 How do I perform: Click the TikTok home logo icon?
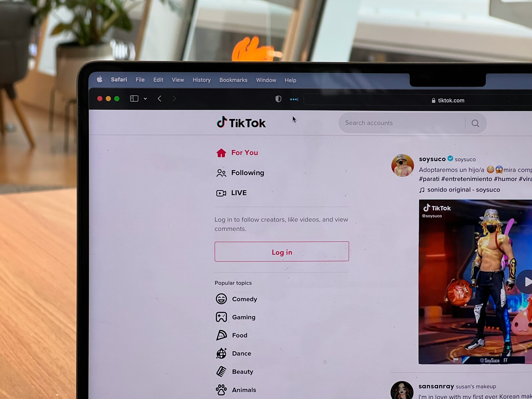pyautogui.click(x=222, y=122)
